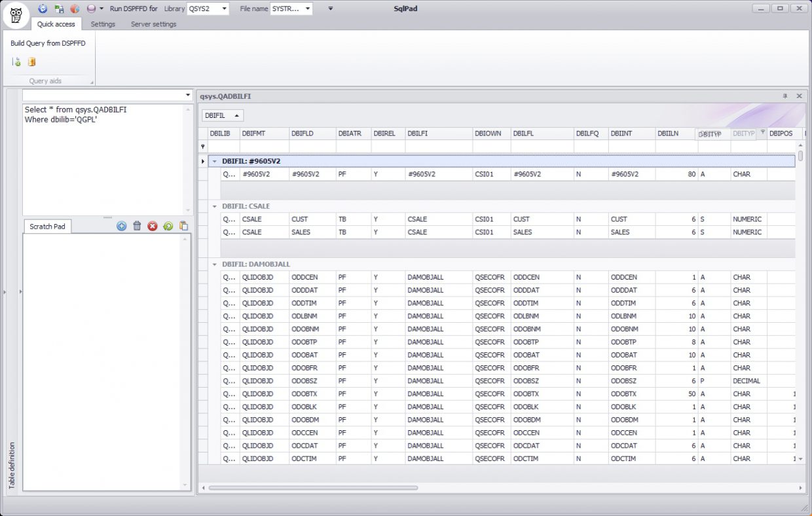
Task: Sort by the DBIILN column header
Action: [x=676, y=134]
